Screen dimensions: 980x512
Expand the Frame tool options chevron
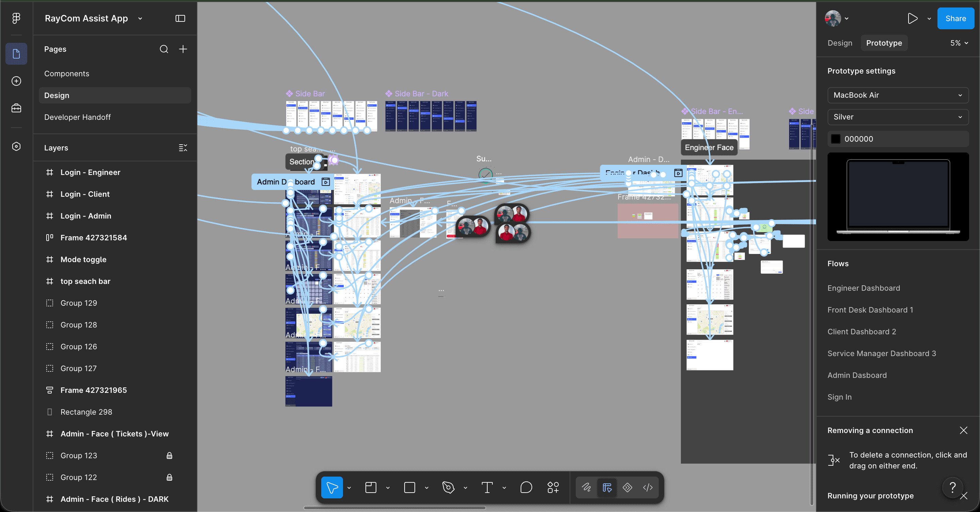point(388,487)
